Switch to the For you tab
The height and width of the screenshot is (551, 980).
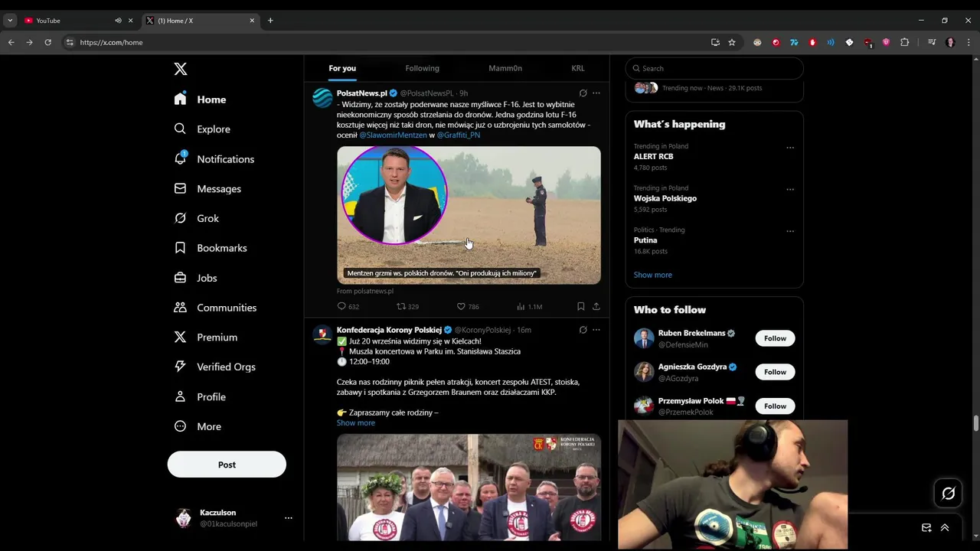point(342,68)
